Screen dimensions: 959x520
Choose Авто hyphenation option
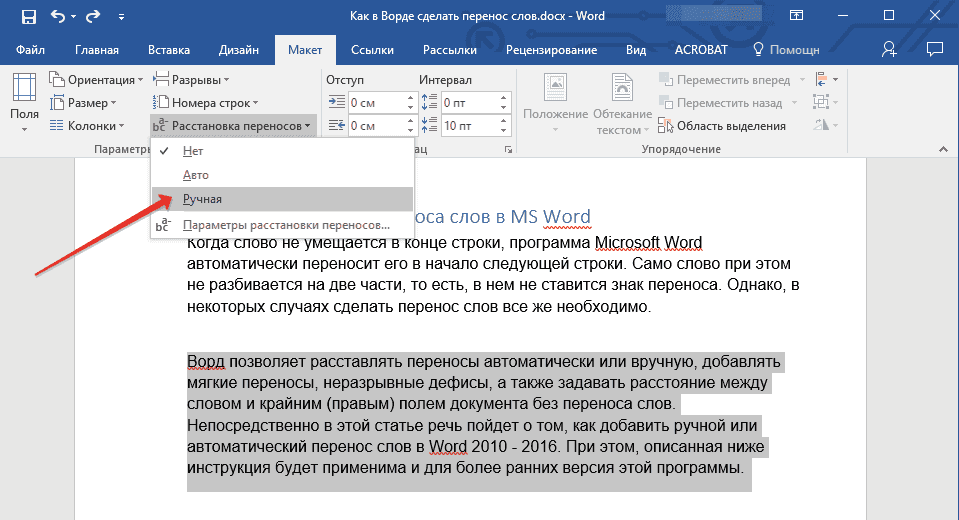(283, 175)
